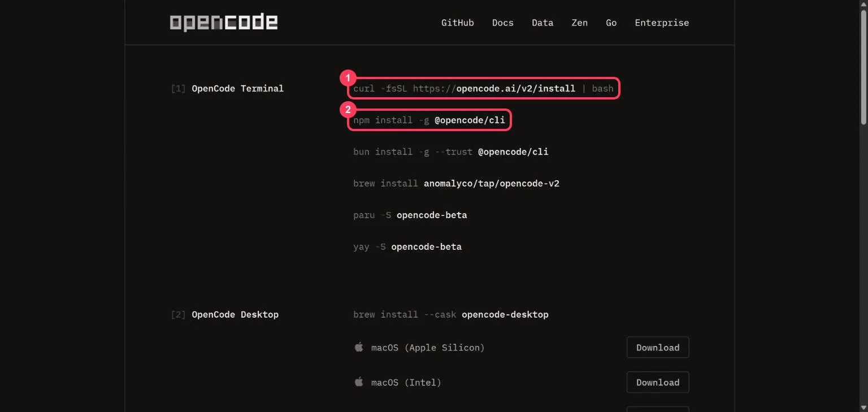Copy the curl install command
The image size is (868, 412).
coord(483,88)
